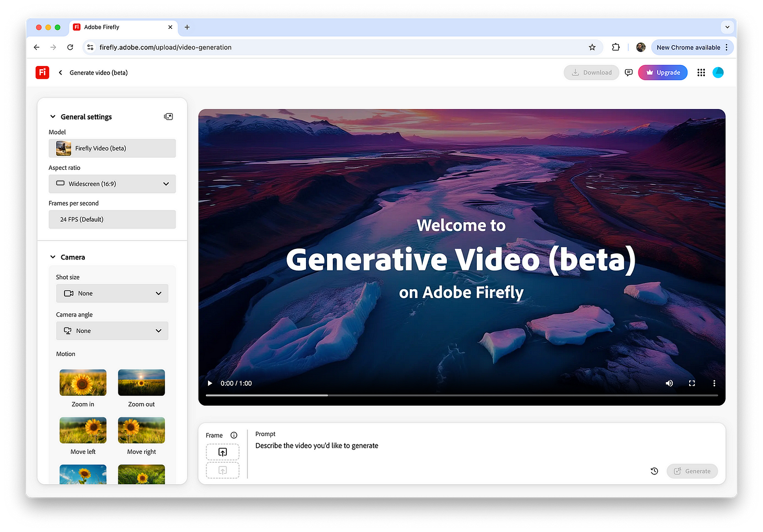Select the Move left motion thumbnail
763x532 pixels.
(83, 430)
